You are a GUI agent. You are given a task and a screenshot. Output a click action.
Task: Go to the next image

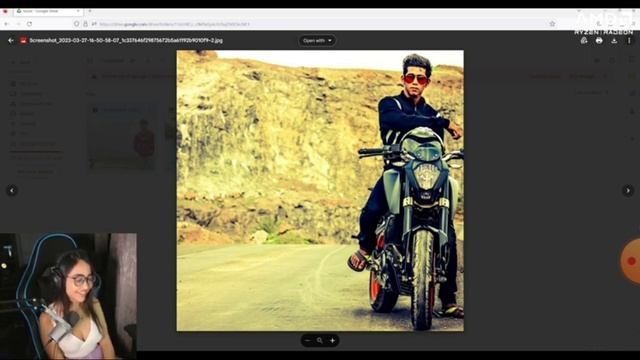(x=628, y=190)
